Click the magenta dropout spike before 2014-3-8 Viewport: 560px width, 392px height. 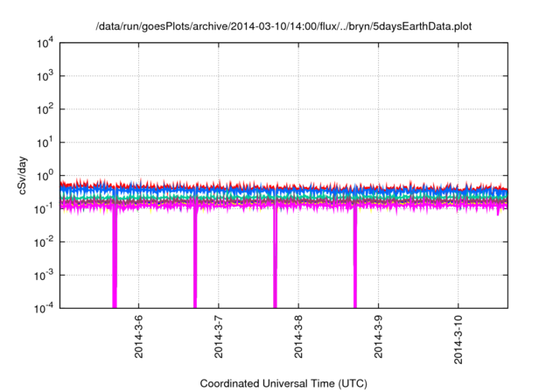[x=275, y=259]
